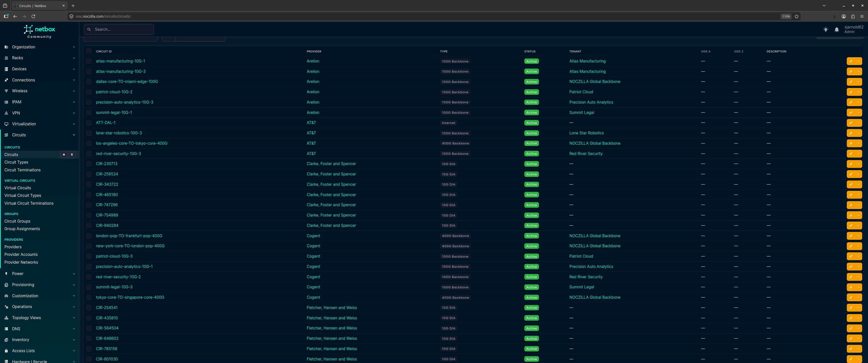This screenshot has height=363, width=868.
Task: Click the Virtualization monitor icon
Action: 6,124
